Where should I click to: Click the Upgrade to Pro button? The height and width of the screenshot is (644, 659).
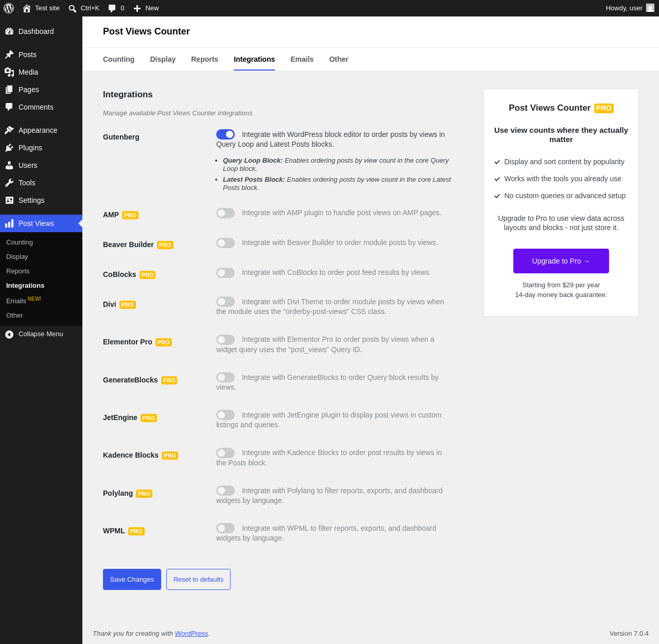[x=561, y=261]
